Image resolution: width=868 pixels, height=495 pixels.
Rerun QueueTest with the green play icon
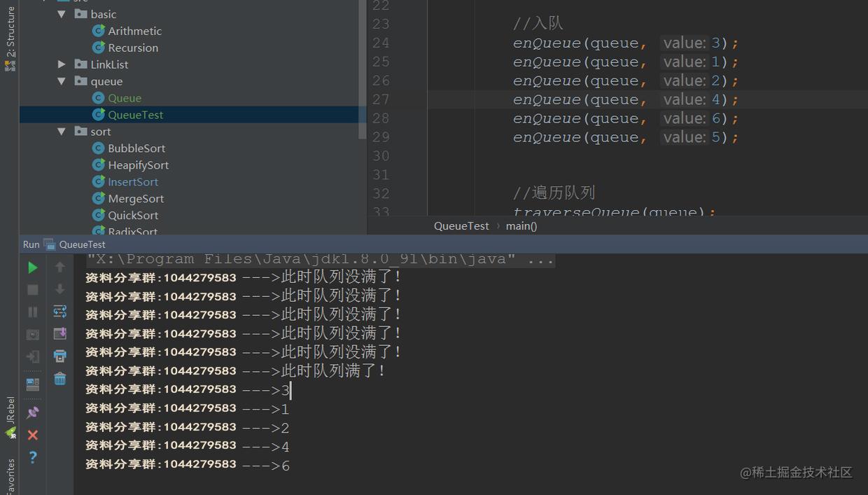pyautogui.click(x=32, y=267)
